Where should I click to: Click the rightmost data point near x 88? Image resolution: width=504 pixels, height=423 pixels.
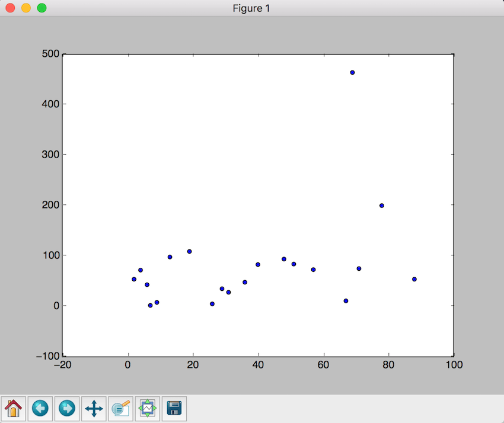click(414, 279)
